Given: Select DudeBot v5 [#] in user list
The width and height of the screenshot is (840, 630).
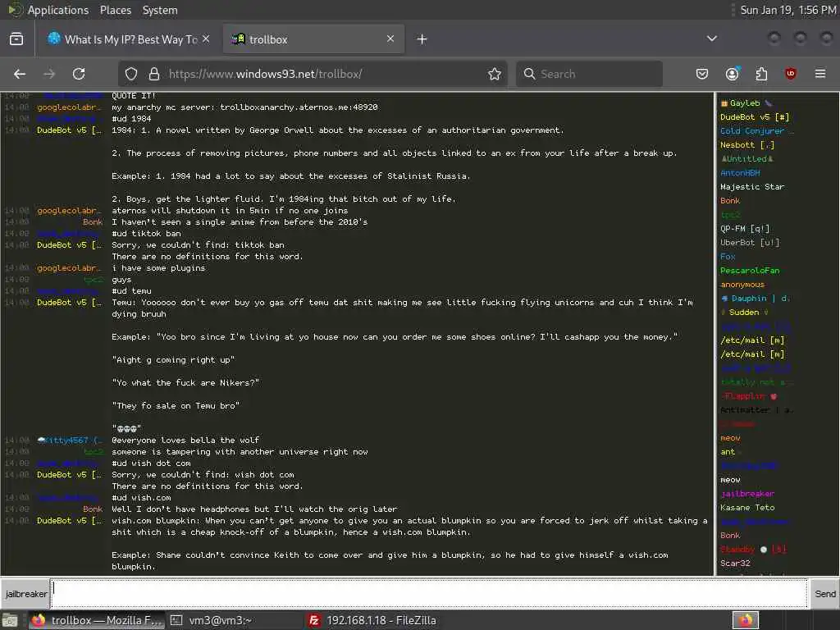Looking at the screenshot, I should [755, 116].
